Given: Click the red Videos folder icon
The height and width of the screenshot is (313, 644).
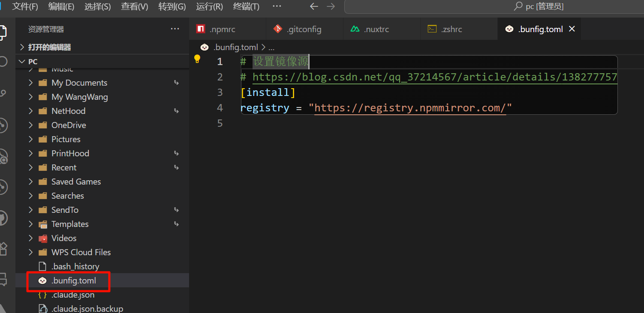Looking at the screenshot, I should point(43,238).
